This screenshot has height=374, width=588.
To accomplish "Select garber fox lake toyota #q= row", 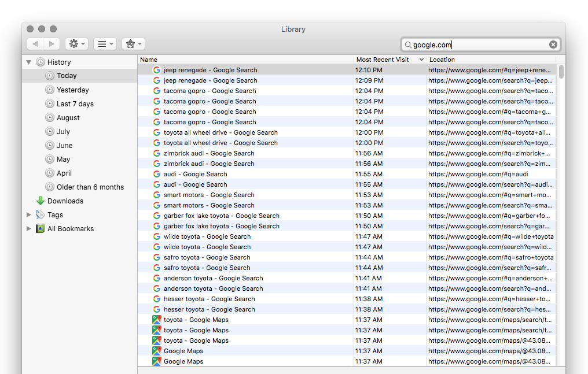I will point(347,216).
